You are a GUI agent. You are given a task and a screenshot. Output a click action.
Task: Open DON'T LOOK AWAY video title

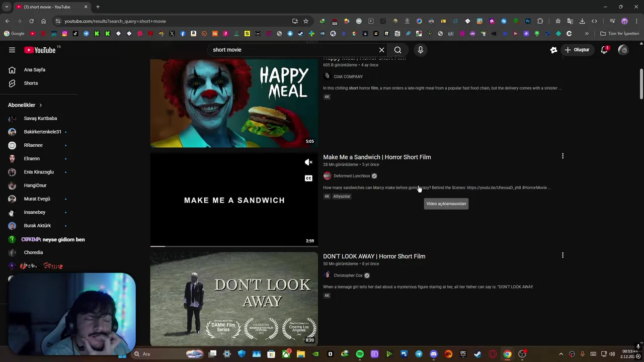point(374,256)
